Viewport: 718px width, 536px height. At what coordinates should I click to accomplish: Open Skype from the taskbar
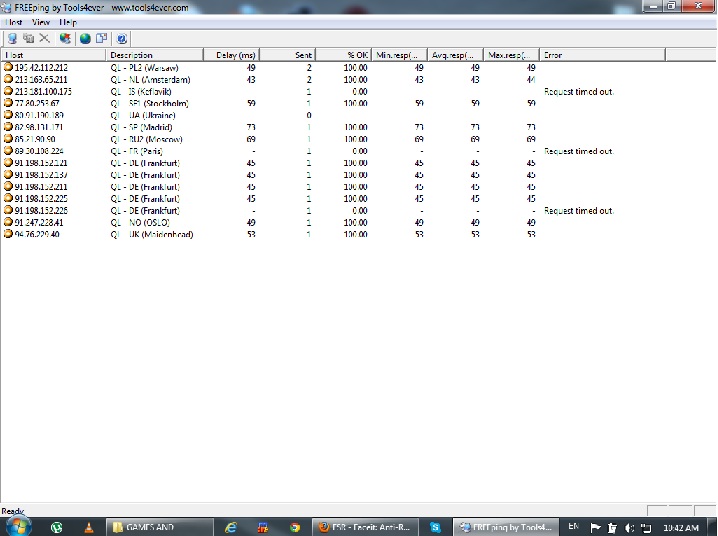(x=436, y=526)
